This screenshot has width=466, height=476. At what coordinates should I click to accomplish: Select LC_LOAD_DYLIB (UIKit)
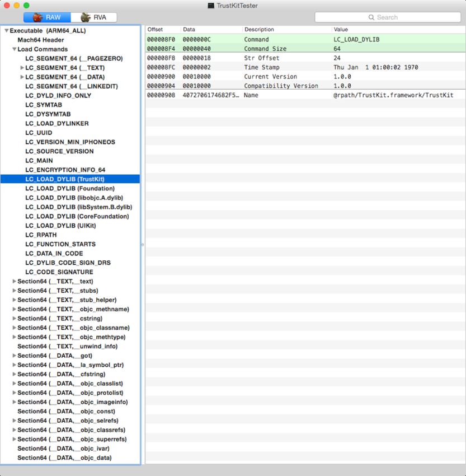[60, 226]
